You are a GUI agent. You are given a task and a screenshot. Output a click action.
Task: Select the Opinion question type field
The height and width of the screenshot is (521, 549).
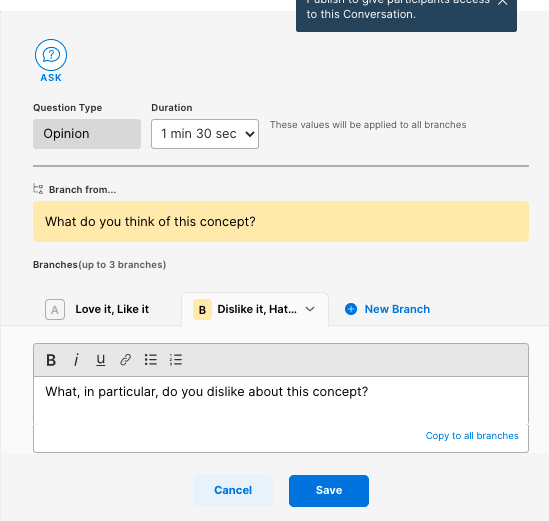[x=87, y=134]
